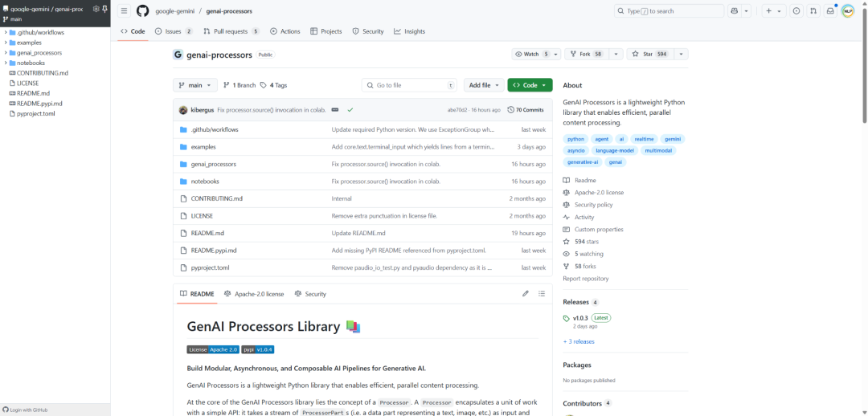868x416 pixels.
Task: Click folder icon of examples row
Action: (x=184, y=147)
